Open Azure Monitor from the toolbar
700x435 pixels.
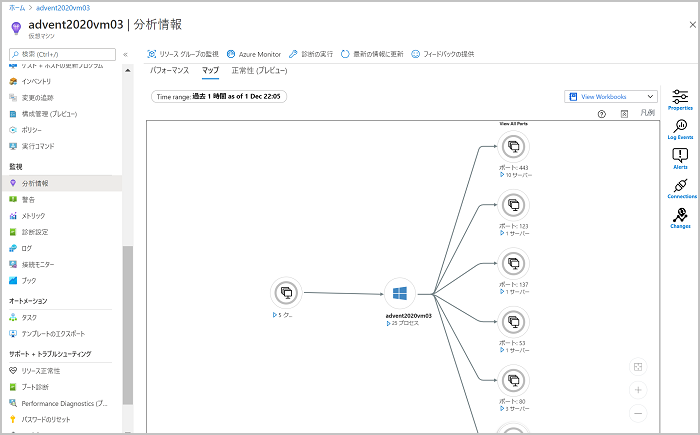[x=254, y=54]
